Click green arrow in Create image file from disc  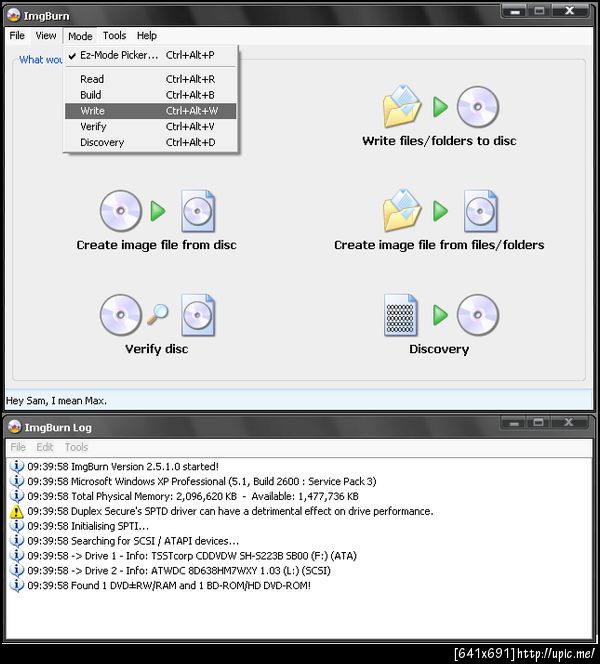[x=158, y=210]
